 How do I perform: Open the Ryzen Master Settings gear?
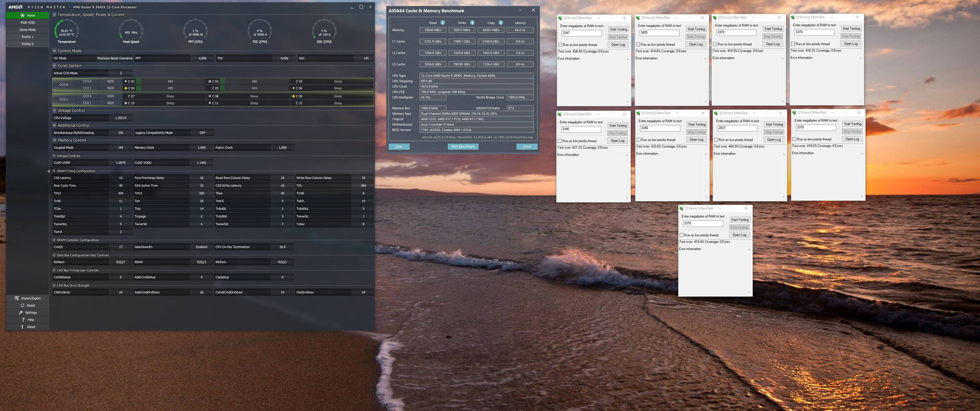(x=21, y=312)
